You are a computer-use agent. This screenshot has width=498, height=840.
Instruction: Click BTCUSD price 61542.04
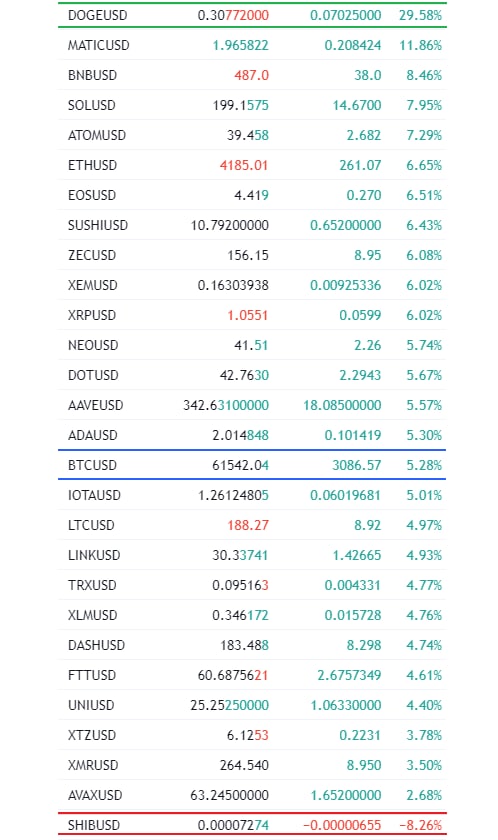(240, 465)
